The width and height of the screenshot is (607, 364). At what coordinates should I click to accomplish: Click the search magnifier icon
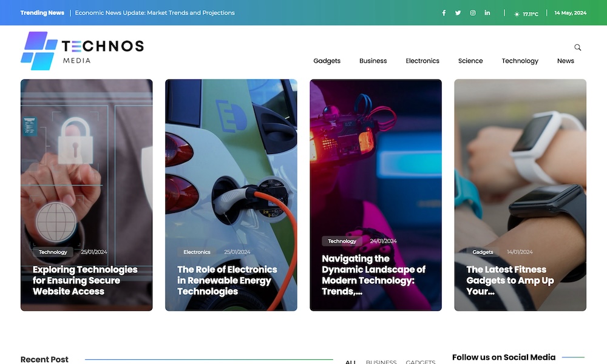[577, 47]
